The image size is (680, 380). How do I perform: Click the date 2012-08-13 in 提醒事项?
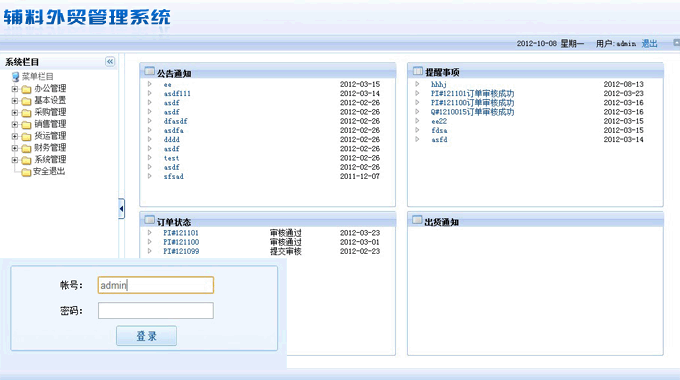pos(623,84)
